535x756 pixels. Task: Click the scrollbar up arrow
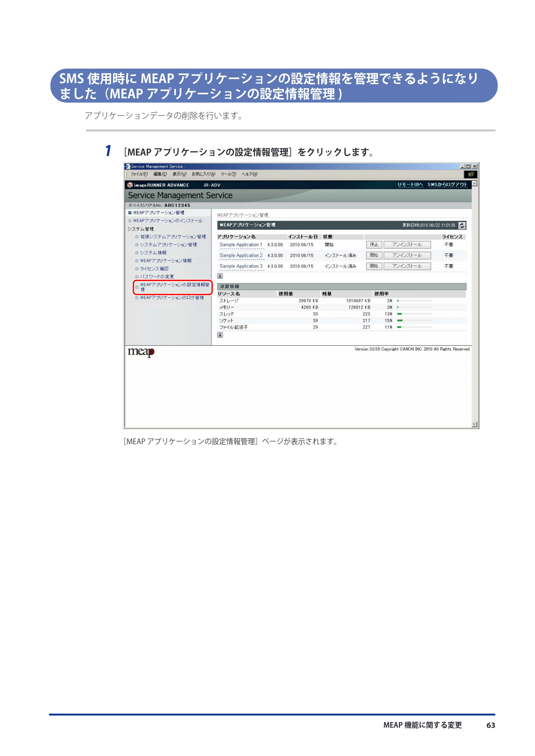coord(474,184)
